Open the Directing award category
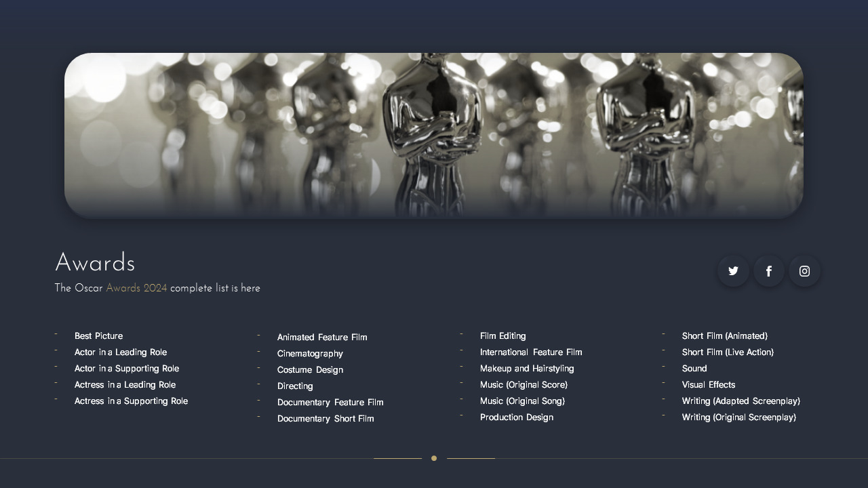 tap(295, 386)
